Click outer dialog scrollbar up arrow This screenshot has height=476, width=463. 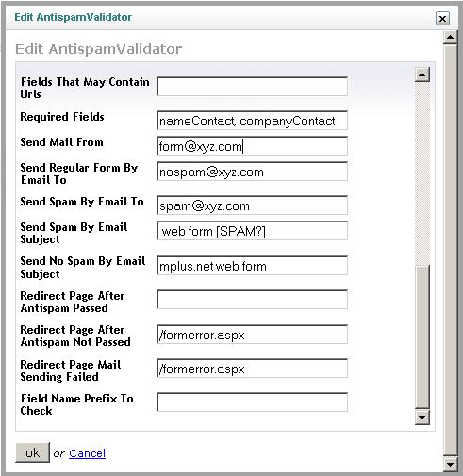pos(450,38)
